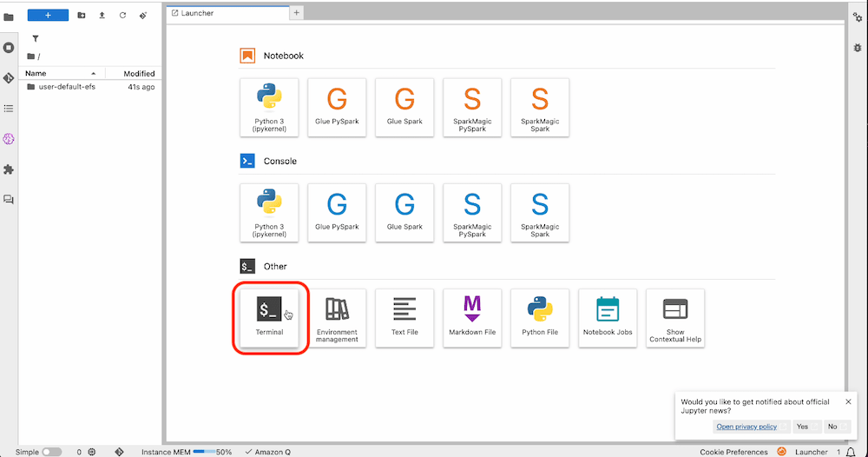Sort files by Name column
The width and height of the screenshot is (868, 457).
coord(61,73)
